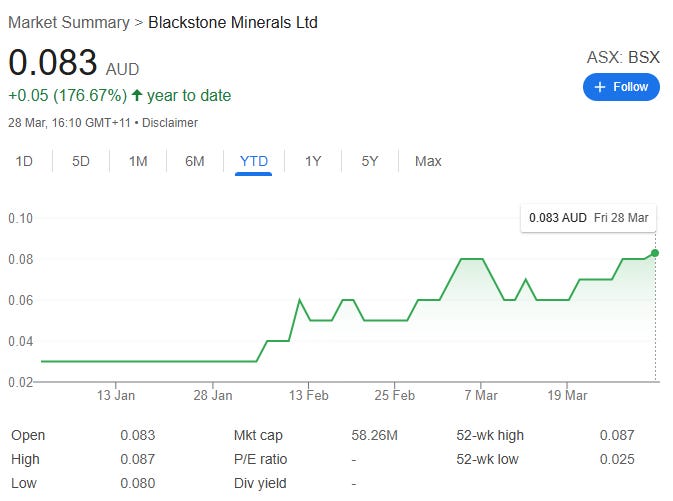Click the 28 Mar, 16:10 GMT+11 timestamp

(69, 123)
